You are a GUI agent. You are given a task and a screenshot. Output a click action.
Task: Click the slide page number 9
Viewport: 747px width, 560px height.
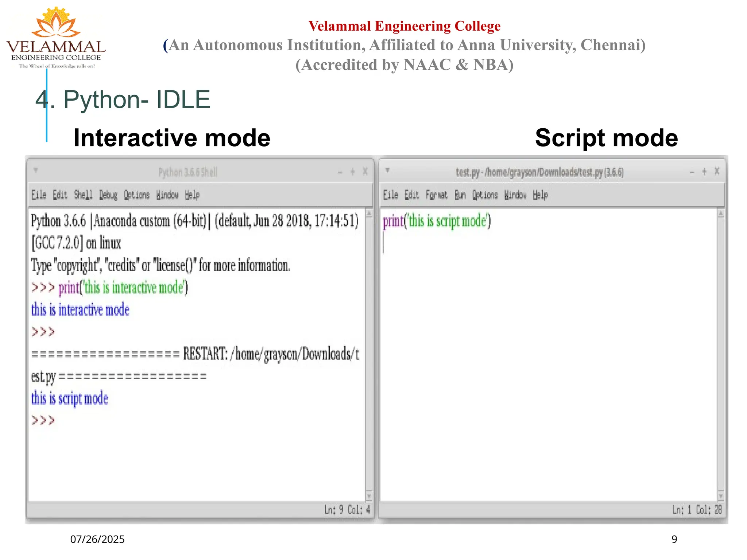click(x=674, y=539)
